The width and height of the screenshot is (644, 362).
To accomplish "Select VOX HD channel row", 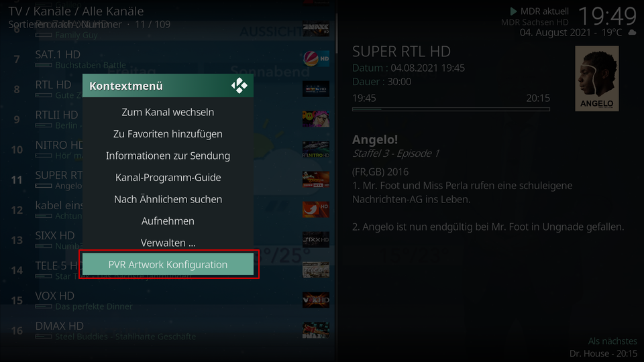I will [168, 300].
